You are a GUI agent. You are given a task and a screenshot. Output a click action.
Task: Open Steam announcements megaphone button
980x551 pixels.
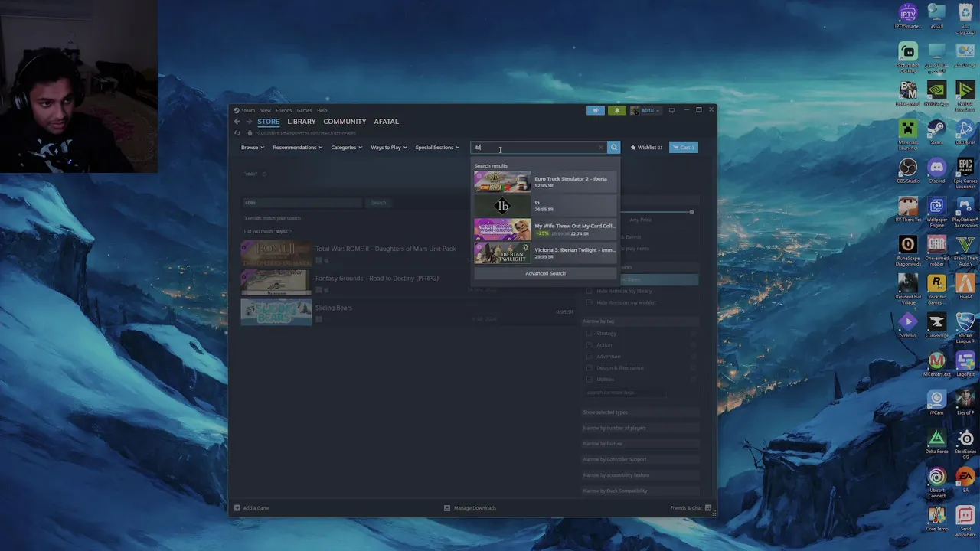[x=596, y=110]
